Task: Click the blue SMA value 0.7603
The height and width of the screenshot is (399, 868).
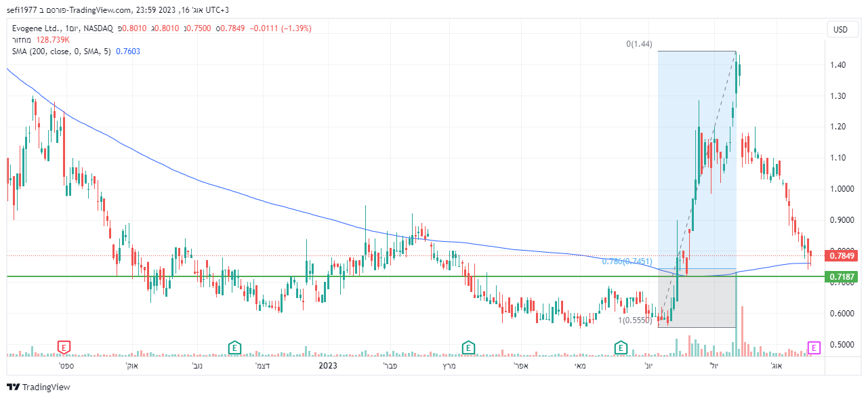Action: [x=128, y=51]
